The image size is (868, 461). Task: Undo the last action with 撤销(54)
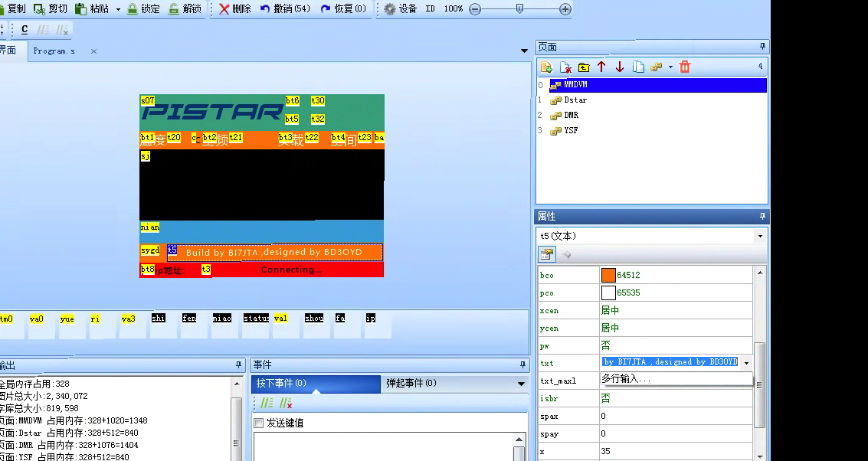(285, 9)
